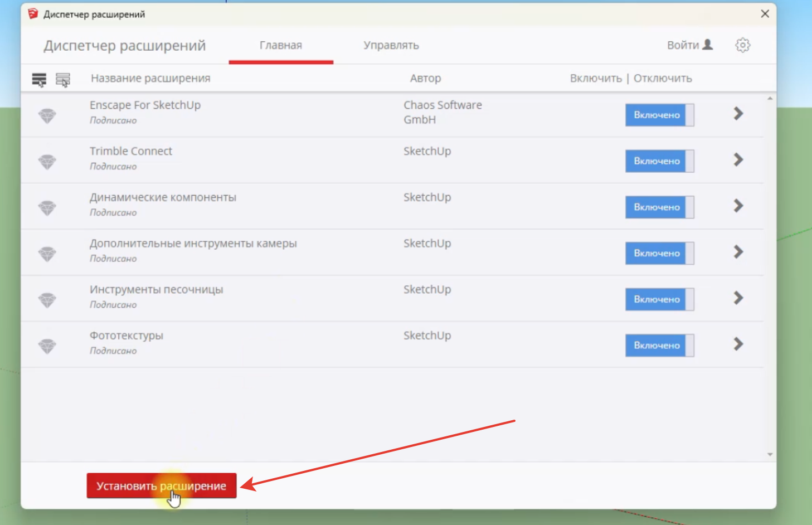Expand details for Динамические компоненты
Image resolution: width=812 pixels, height=525 pixels.
(x=738, y=206)
